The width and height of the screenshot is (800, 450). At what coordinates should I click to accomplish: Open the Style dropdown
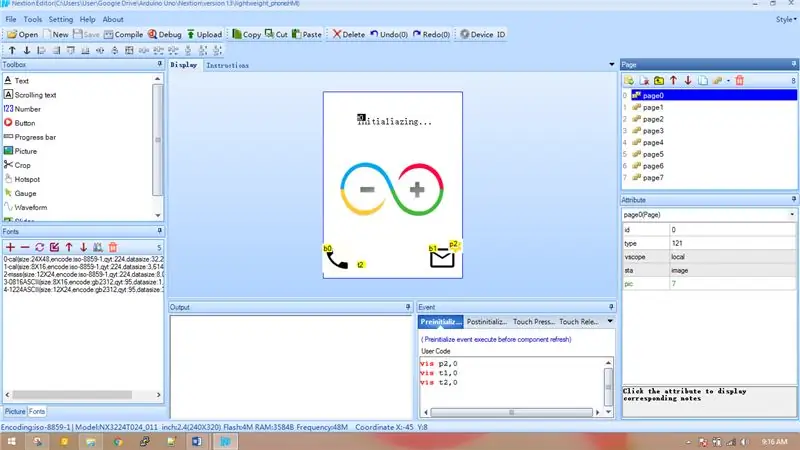coord(786,19)
